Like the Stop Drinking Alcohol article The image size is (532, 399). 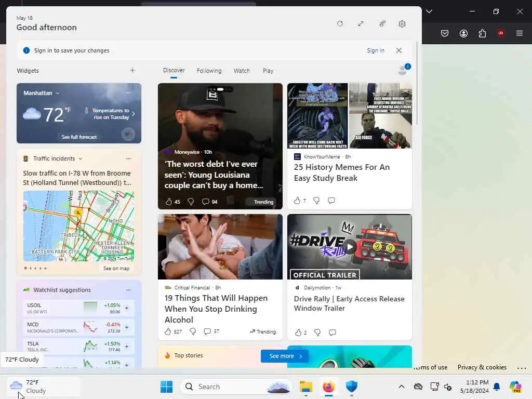[168, 331]
